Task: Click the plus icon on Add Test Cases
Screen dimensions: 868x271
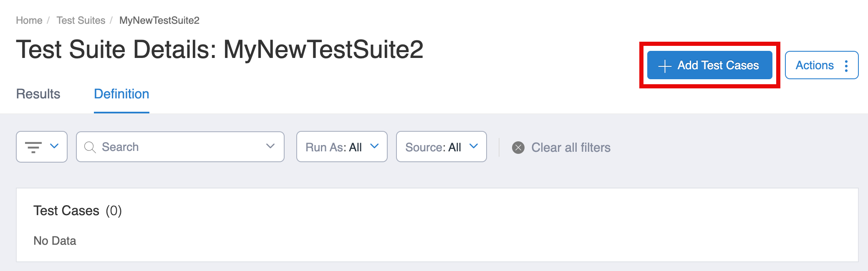Action: click(x=664, y=66)
